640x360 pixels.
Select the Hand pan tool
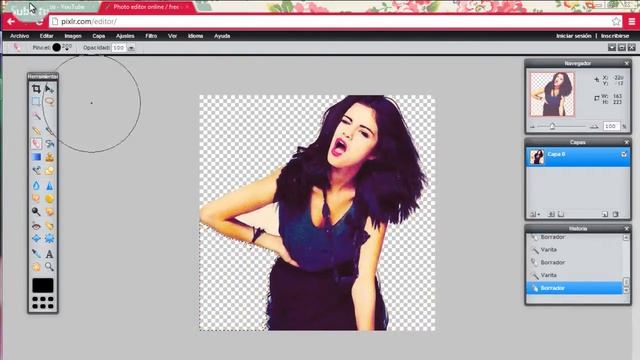coord(36,267)
